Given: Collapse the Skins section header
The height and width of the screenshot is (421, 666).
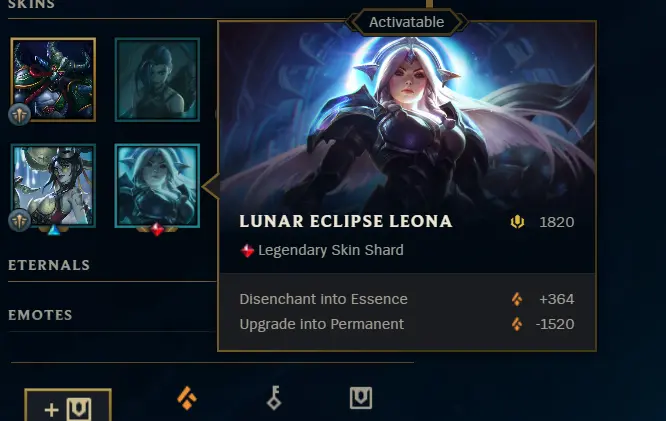Looking at the screenshot, I should click(31, 4).
